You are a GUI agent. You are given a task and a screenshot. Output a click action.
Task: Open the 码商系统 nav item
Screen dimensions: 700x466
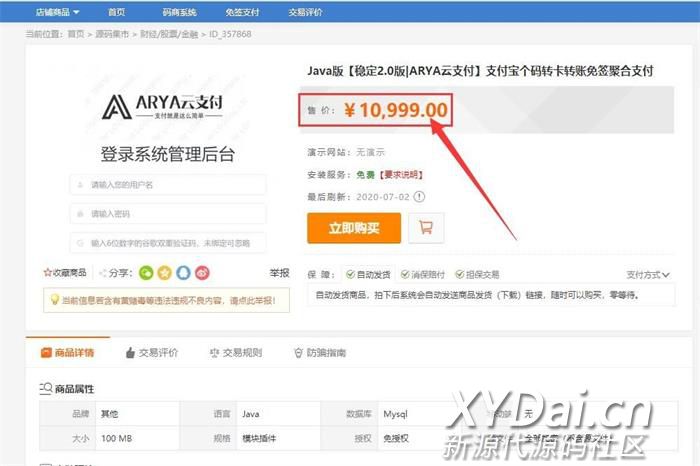tap(179, 12)
